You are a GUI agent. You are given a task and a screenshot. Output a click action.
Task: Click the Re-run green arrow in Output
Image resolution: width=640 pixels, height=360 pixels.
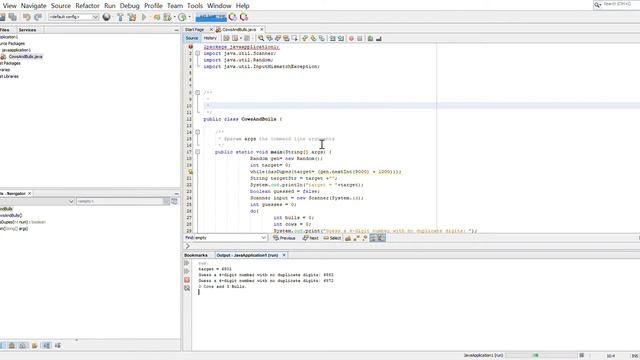point(187,263)
